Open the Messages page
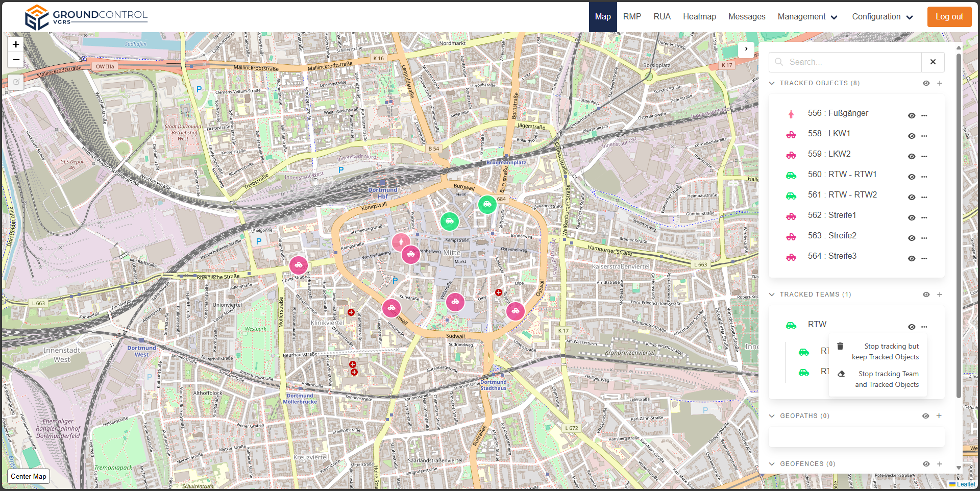Screen dimensions: 980x491 tap(746, 17)
